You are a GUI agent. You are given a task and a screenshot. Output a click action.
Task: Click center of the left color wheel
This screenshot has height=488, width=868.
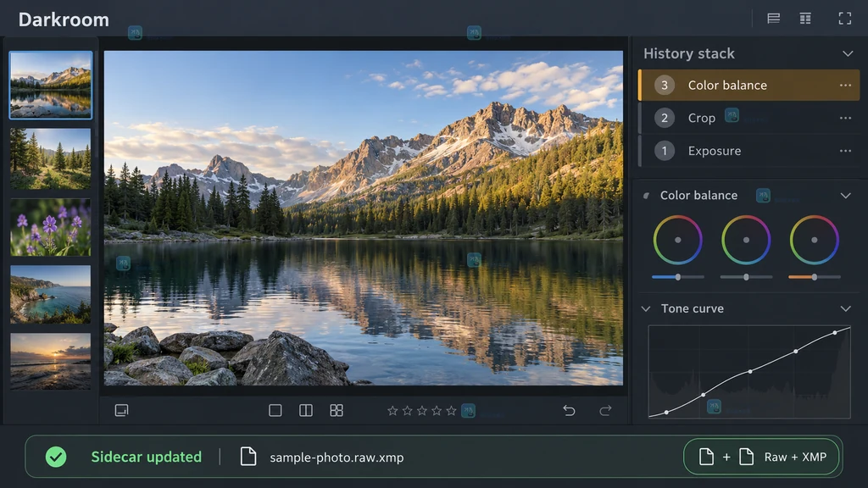click(678, 240)
